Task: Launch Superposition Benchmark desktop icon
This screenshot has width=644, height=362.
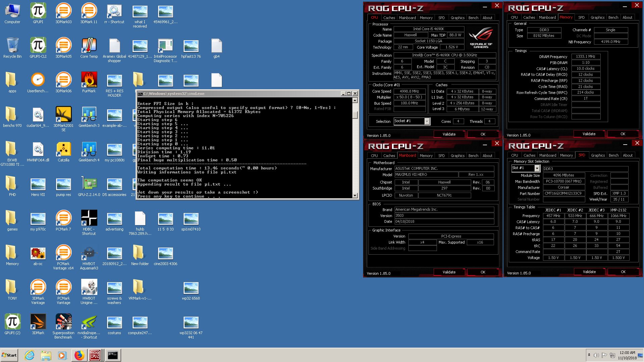Action: click(x=63, y=326)
